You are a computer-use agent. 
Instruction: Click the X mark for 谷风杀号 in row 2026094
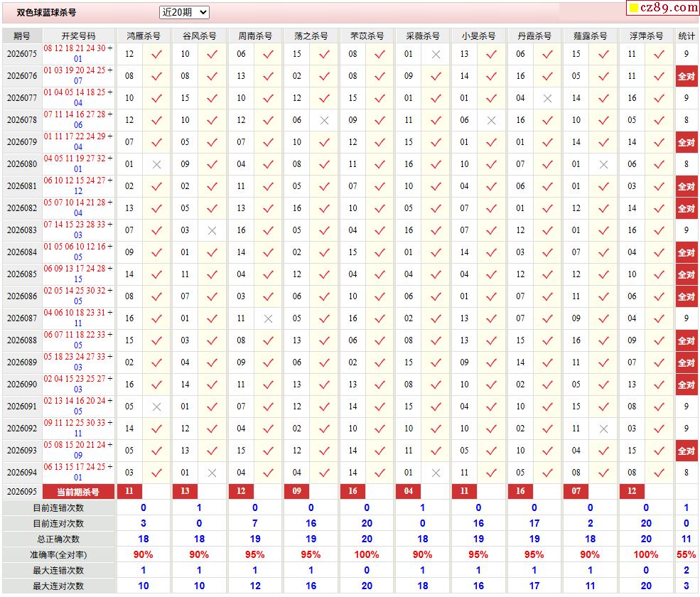[212, 473]
